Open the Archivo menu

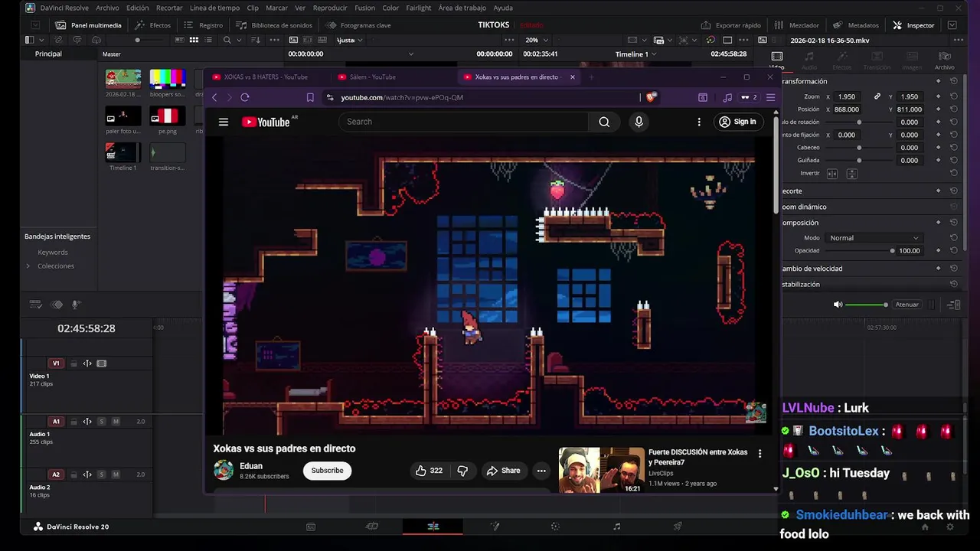point(107,8)
